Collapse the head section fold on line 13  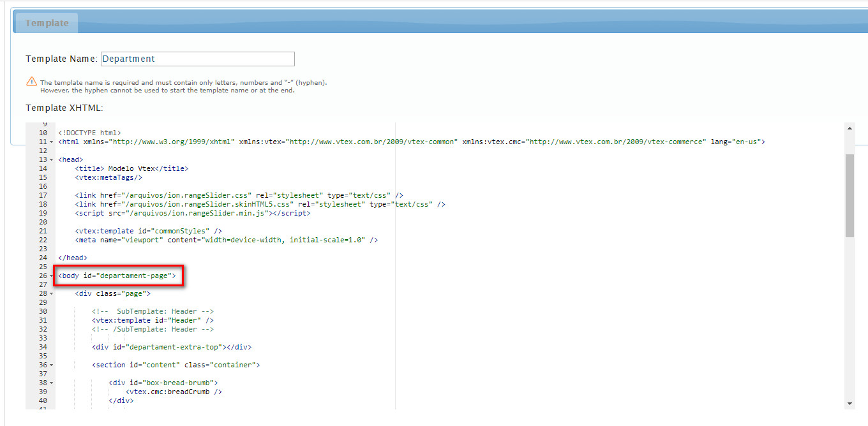50,159
